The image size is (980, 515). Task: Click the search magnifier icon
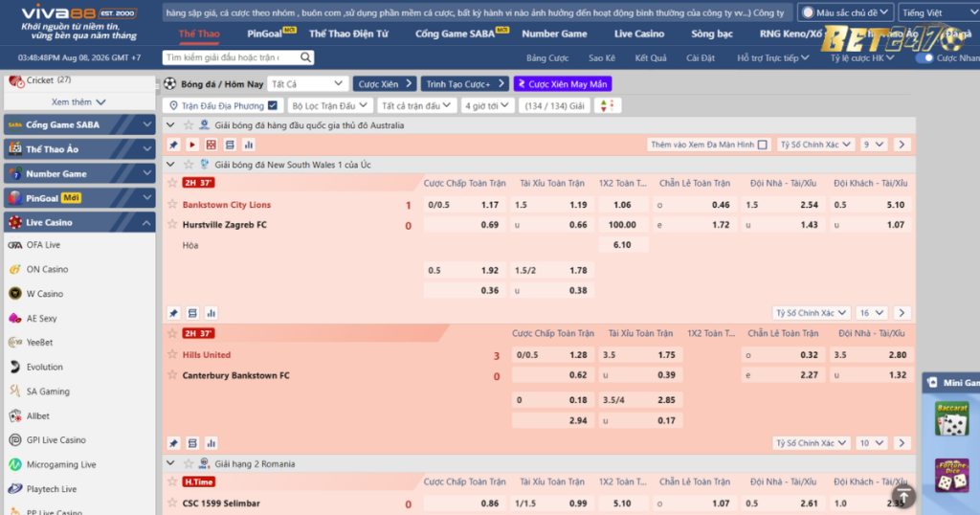pyautogui.click(x=305, y=57)
